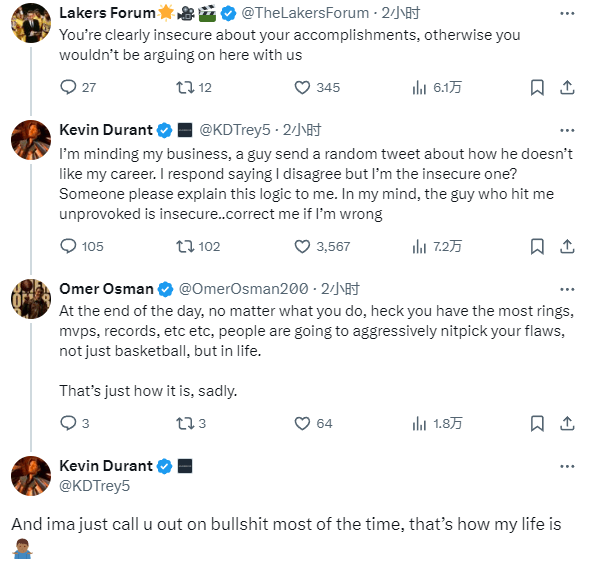Open @TheLakersForum profile handle
This screenshot has width=593, height=561.
[x=305, y=13]
